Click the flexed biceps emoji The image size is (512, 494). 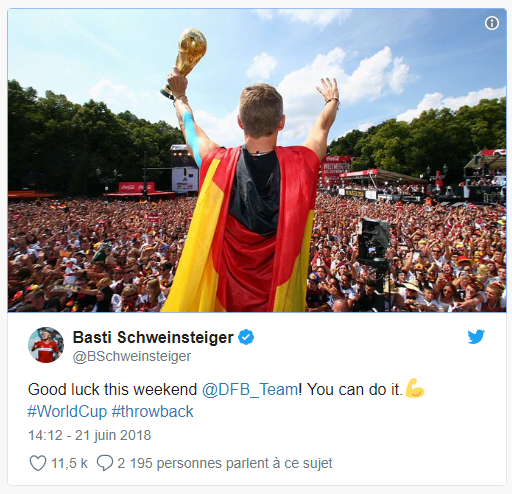pyautogui.click(x=415, y=388)
